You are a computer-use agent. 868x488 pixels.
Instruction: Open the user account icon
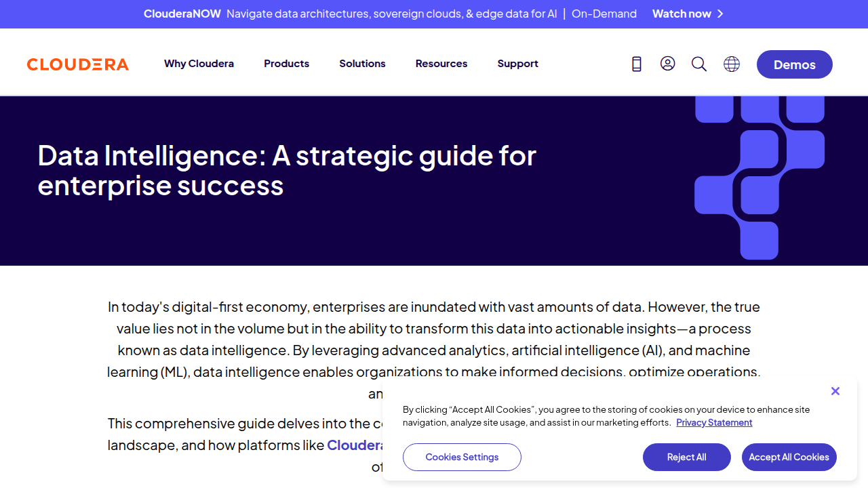click(x=668, y=64)
